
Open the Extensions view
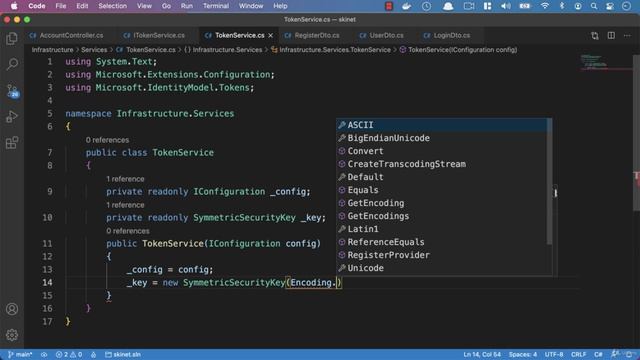pyautogui.click(x=12, y=143)
